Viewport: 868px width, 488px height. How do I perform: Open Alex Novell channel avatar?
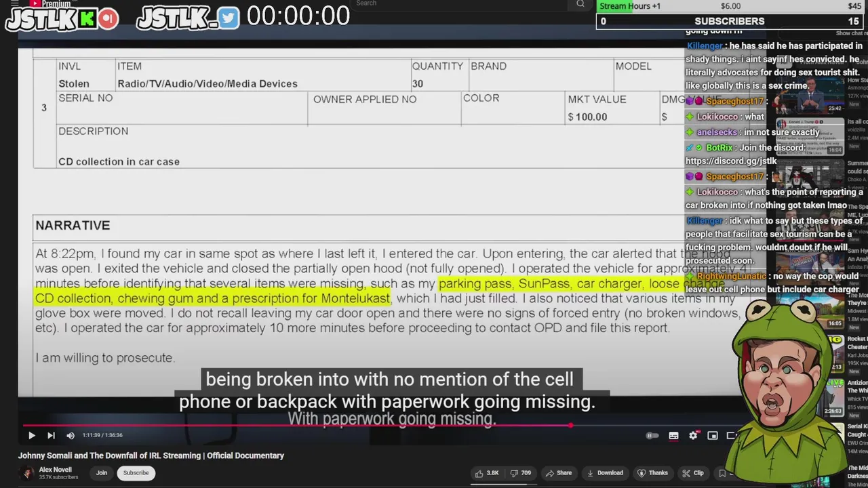pos(28,473)
